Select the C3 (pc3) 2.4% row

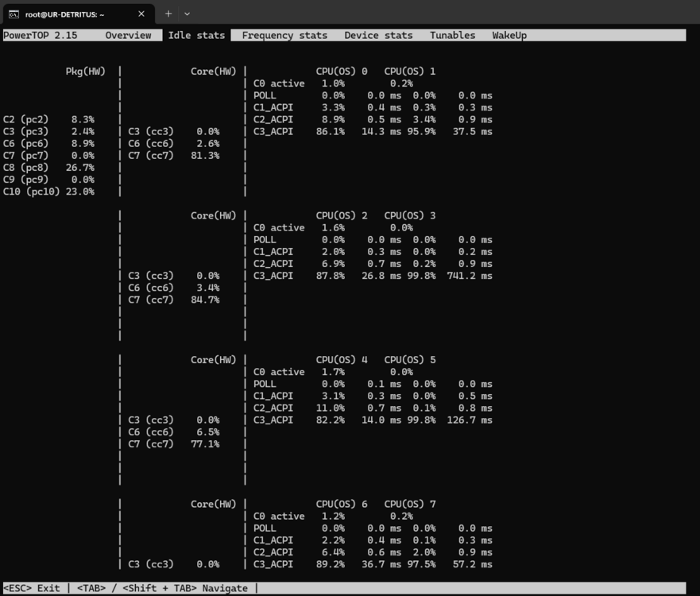pyautogui.click(x=48, y=132)
